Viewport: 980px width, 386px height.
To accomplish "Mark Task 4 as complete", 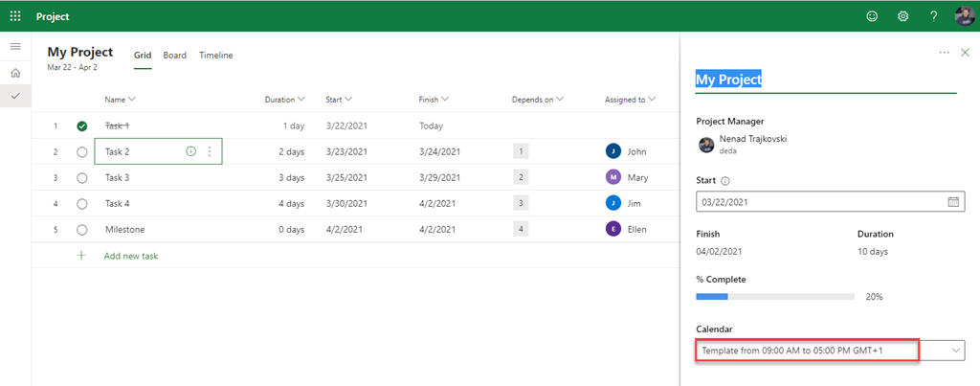I will pos(82,203).
